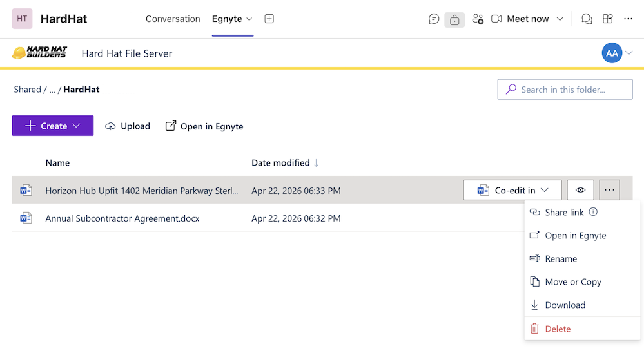Screen dimensions: 644x353
Task: Open the chat bubbles icon
Action: tap(587, 19)
